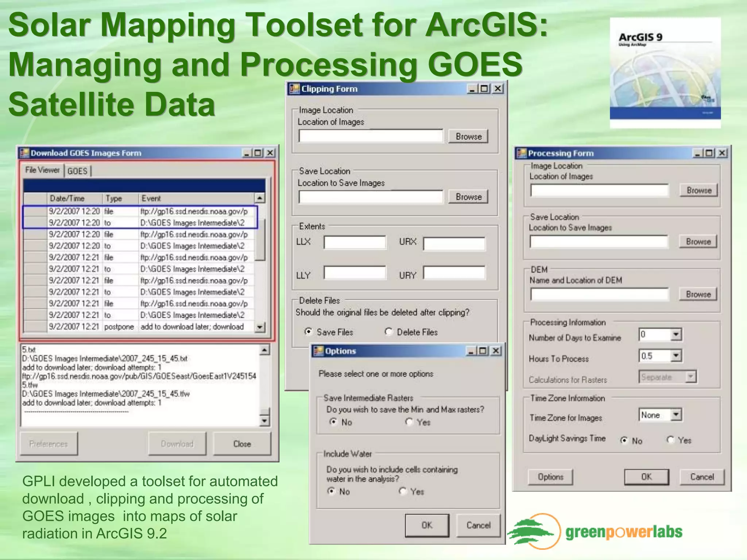The height and width of the screenshot is (560, 747).
Task: Select Yes for DayLight Savings Time
Action: click(x=670, y=440)
